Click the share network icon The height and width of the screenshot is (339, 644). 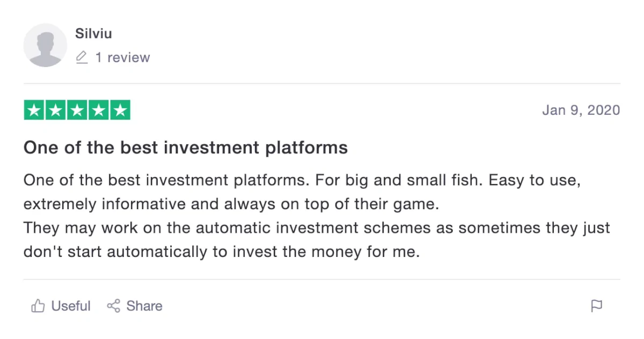(x=113, y=306)
